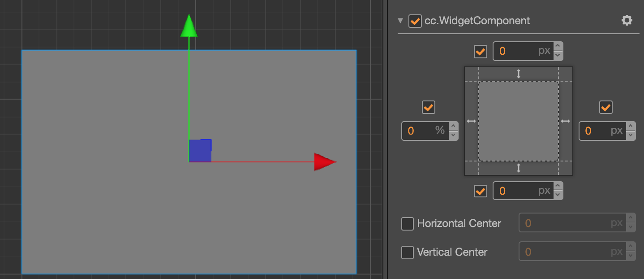
Task: Uncheck the bottom alignment checkbox
Action: pyautogui.click(x=481, y=191)
